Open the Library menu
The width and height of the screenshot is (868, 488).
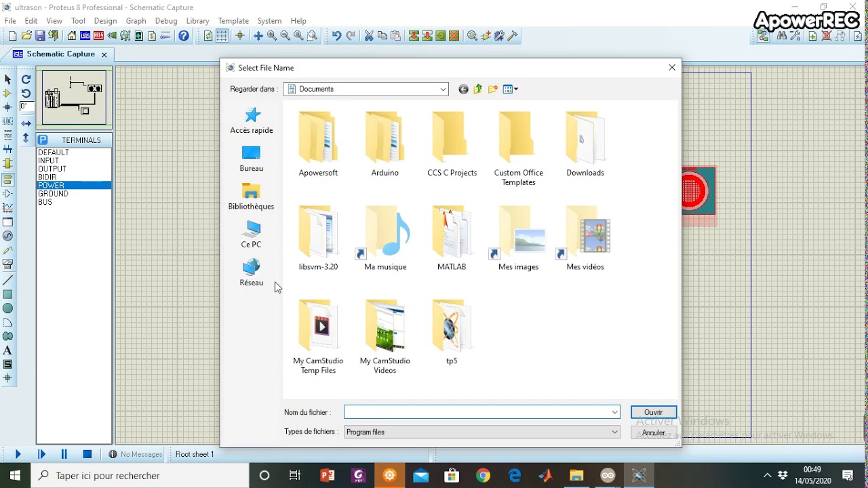pos(197,21)
